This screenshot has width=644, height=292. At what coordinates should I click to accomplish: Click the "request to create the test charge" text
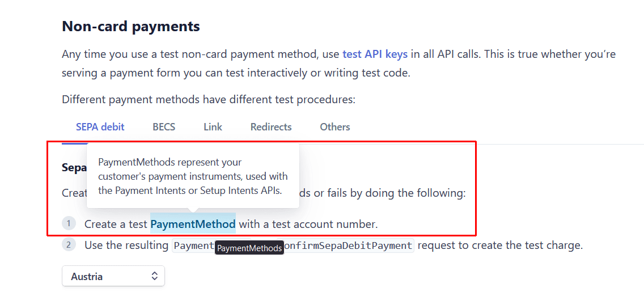coord(499,246)
